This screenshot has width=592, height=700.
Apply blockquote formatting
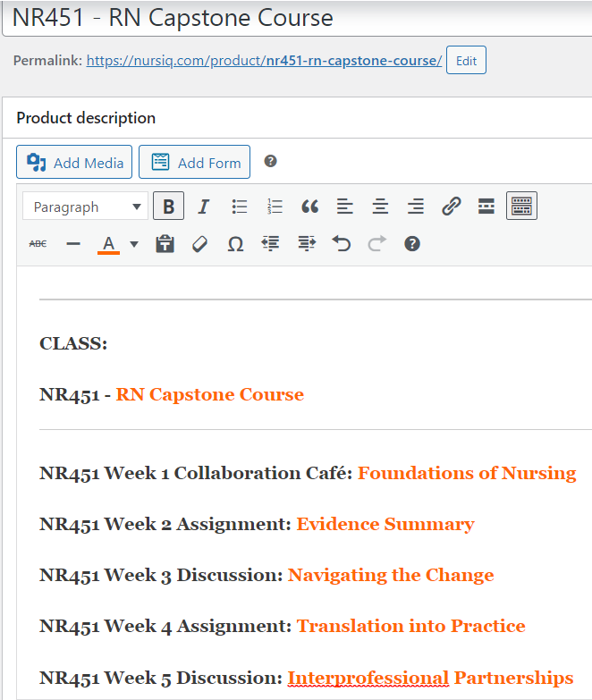309,207
